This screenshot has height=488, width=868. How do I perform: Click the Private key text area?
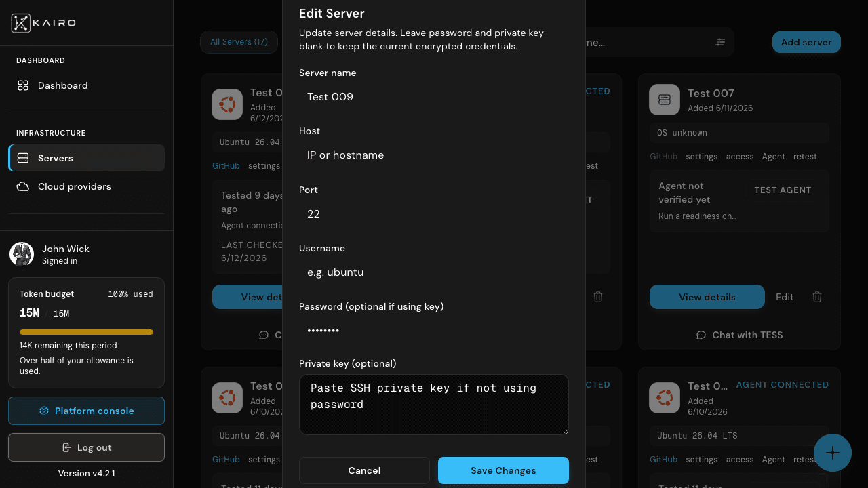coord(434,405)
